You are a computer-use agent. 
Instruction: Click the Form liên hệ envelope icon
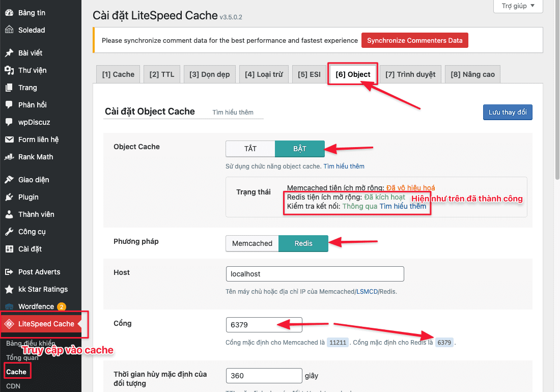point(9,139)
